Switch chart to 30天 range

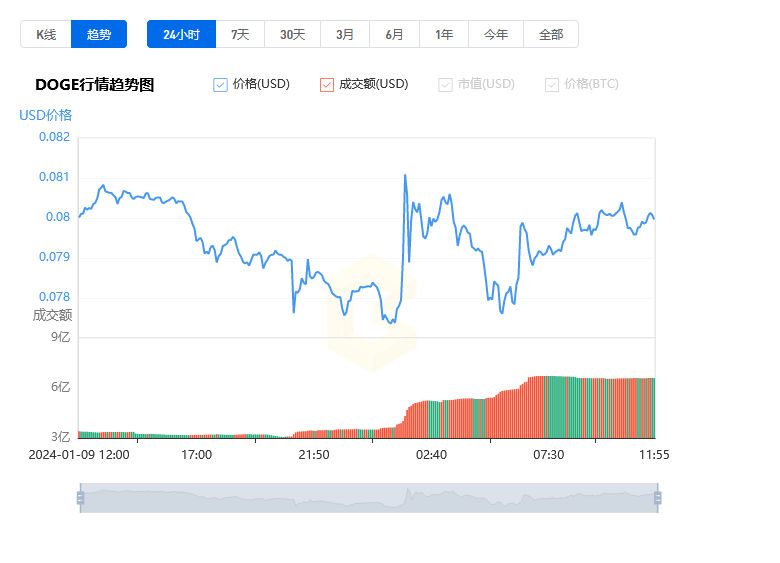(x=292, y=34)
